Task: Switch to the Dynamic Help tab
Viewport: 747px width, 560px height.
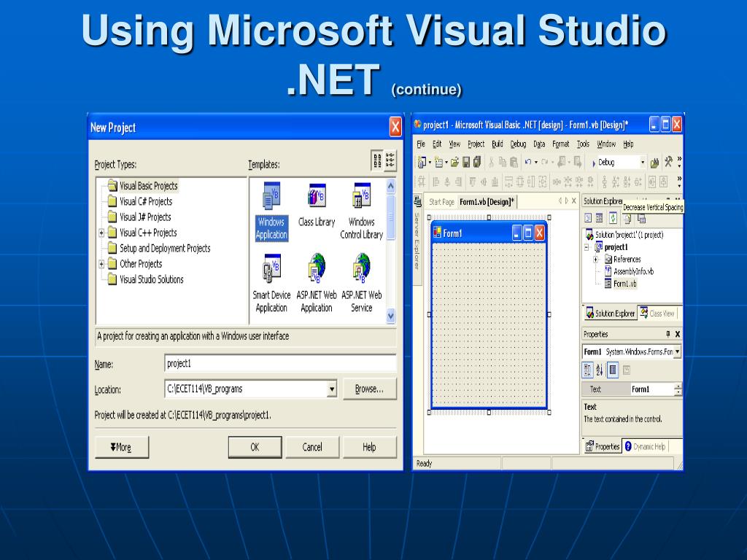Action: pyautogui.click(x=645, y=446)
